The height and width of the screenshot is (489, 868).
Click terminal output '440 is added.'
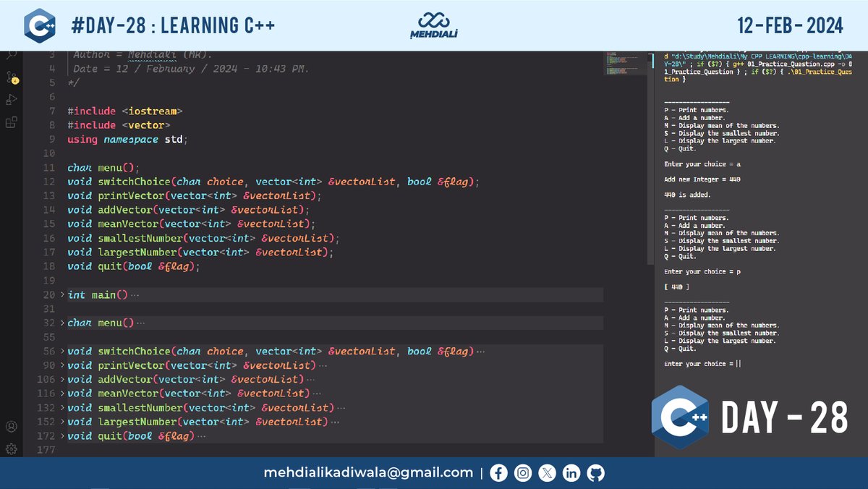[x=687, y=195]
